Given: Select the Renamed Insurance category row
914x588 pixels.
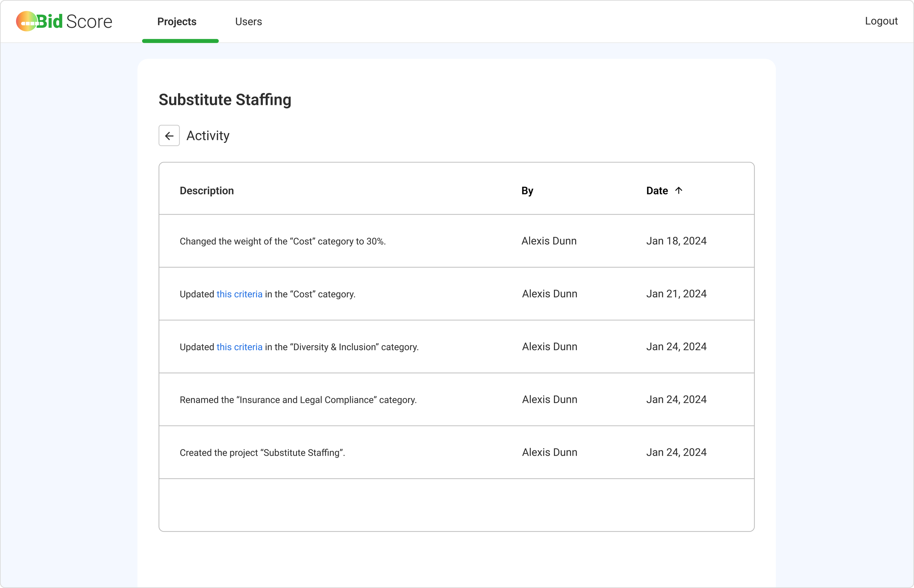Looking at the screenshot, I should click(x=298, y=400).
